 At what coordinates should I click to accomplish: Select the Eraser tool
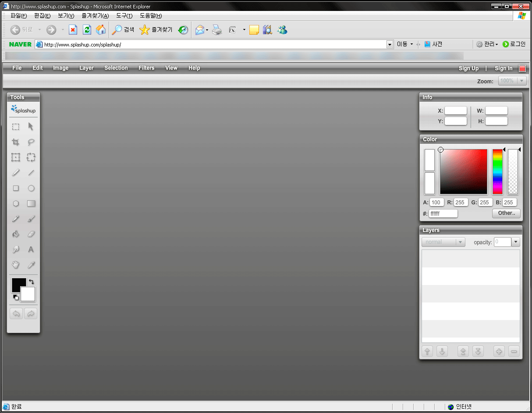[31, 234]
